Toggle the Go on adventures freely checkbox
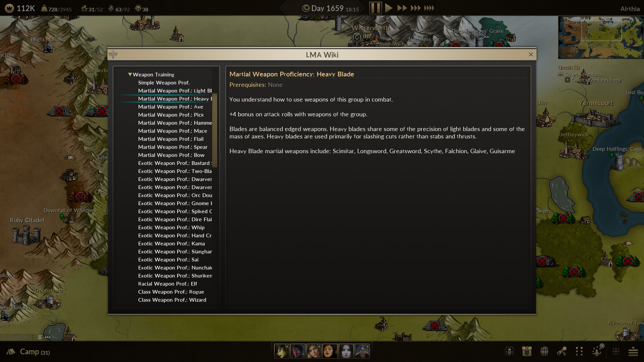This screenshot has height=362, width=644. click(x=568, y=80)
